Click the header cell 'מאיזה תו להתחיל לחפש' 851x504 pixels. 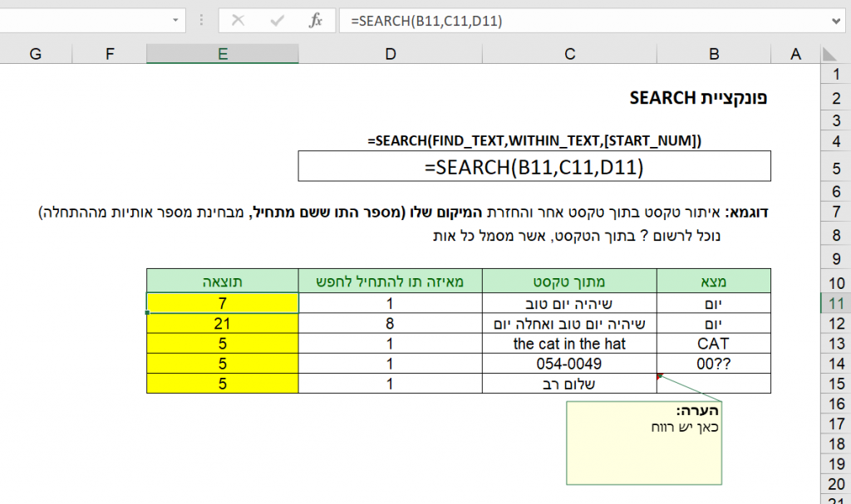coord(391,281)
